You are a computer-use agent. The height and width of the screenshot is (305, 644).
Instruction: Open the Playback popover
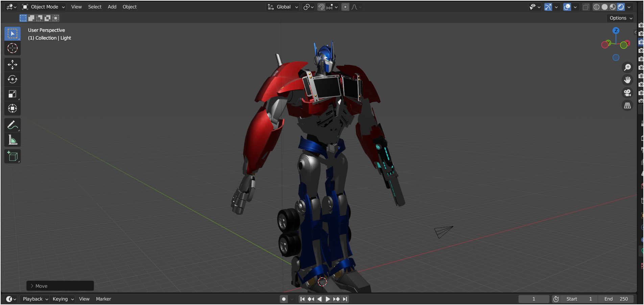35,299
